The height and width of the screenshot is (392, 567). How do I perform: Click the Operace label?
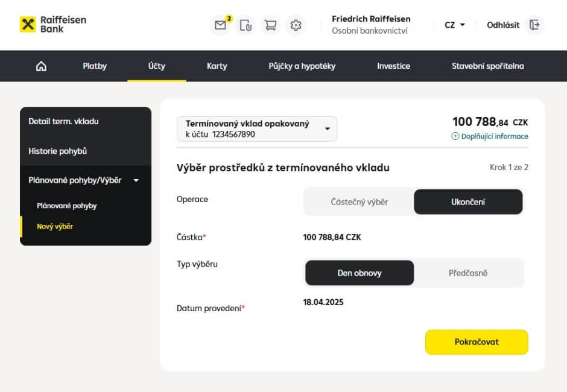pyautogui.click(x=192, y=199)
